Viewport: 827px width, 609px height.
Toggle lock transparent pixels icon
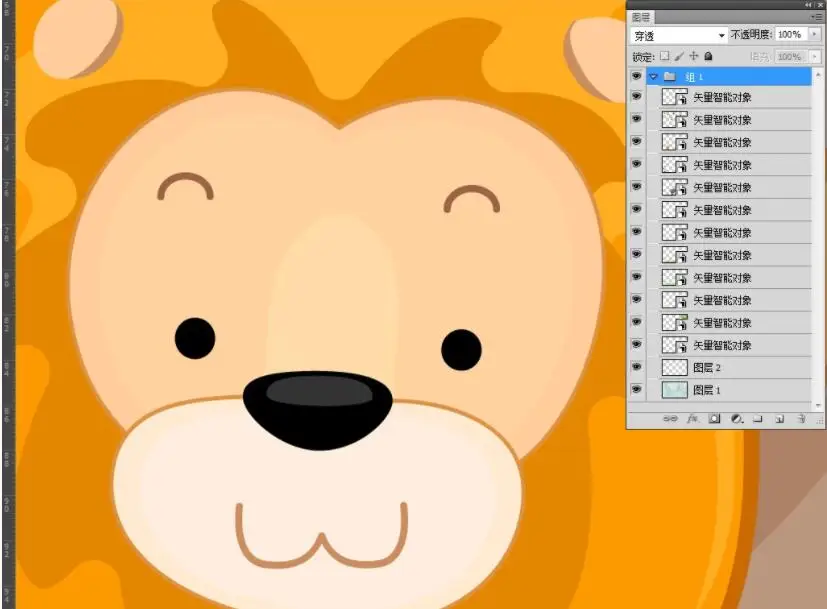665,56
